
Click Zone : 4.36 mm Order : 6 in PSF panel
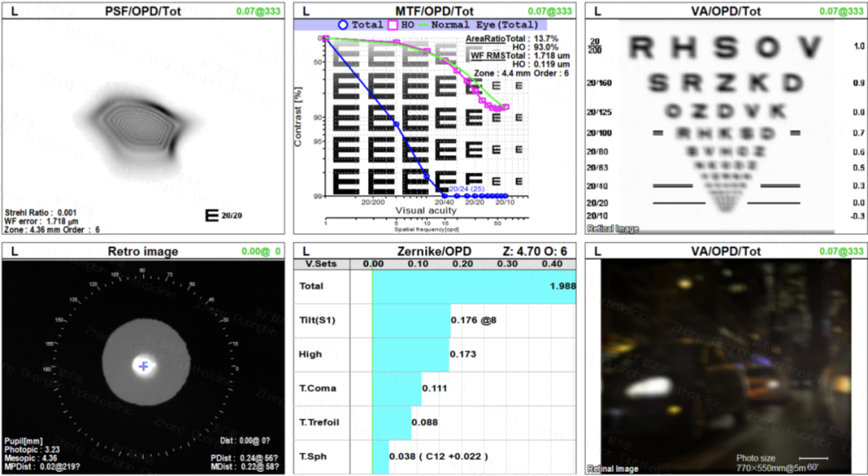tap(52, 229)
